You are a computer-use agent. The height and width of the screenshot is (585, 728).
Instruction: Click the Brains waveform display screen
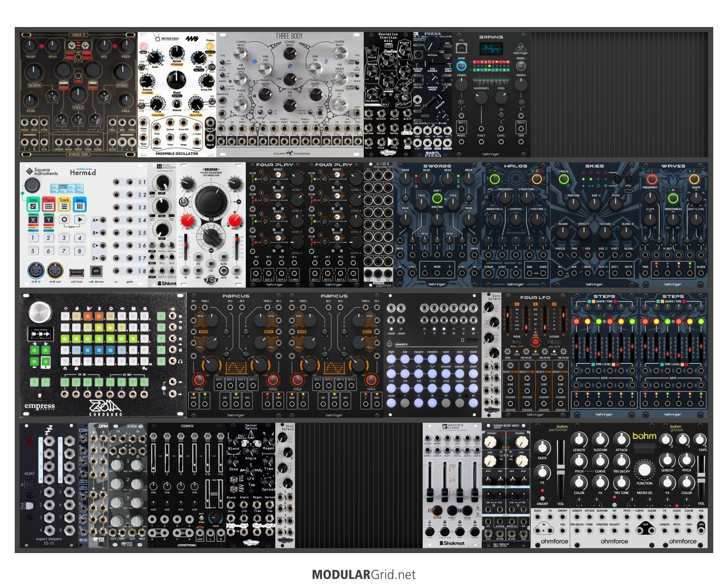(491, 49)
